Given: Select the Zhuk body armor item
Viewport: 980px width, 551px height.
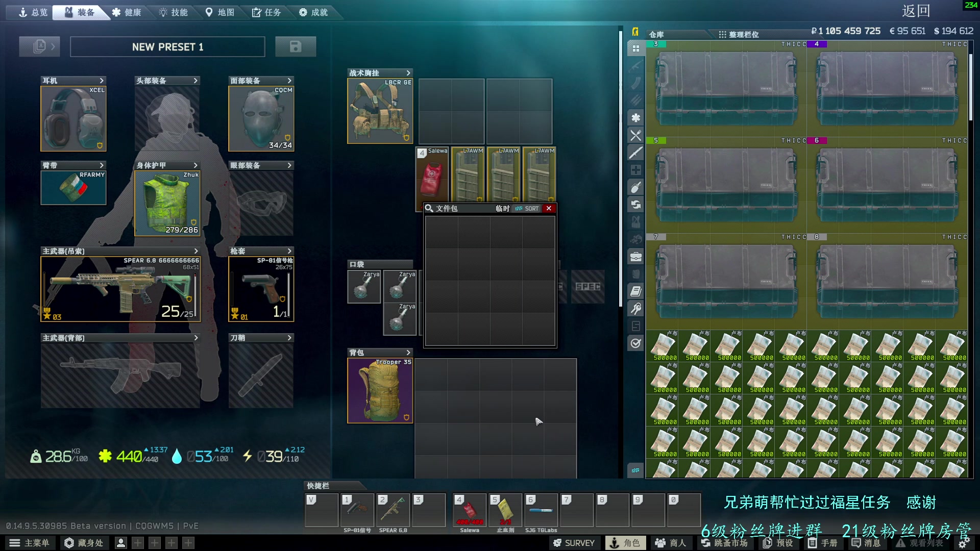Looking at the screenshot, I should pos(167,203).
